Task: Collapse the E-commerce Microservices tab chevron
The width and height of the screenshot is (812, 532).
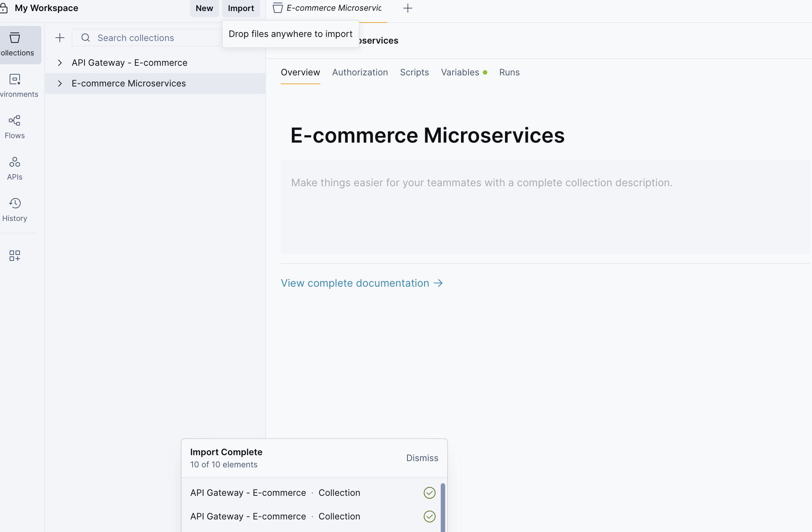Action: click(60, 83)
